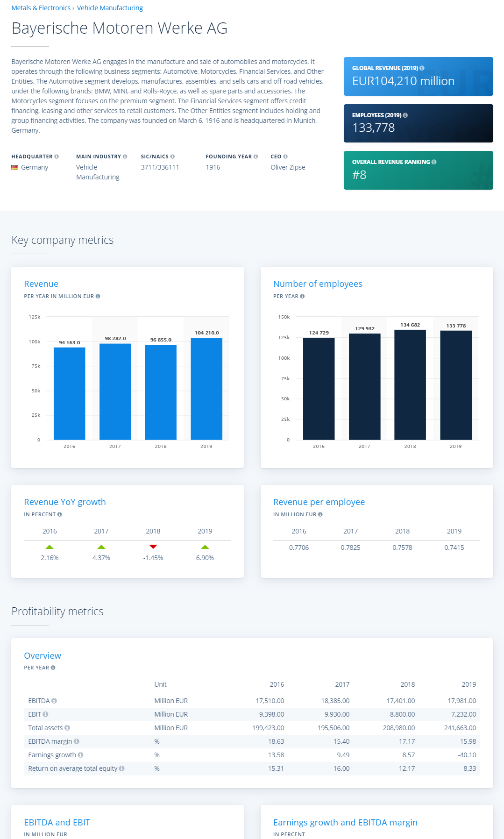
Task: Click info icon beside Per Year under Overview
Action: (53, 668)
